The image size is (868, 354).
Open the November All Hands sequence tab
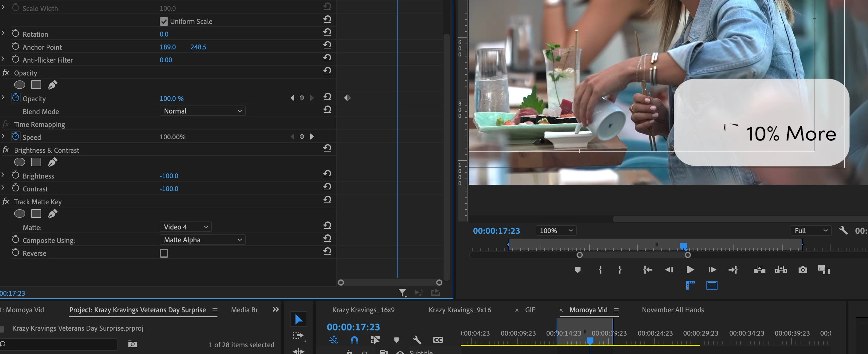(x=673, y=310)
